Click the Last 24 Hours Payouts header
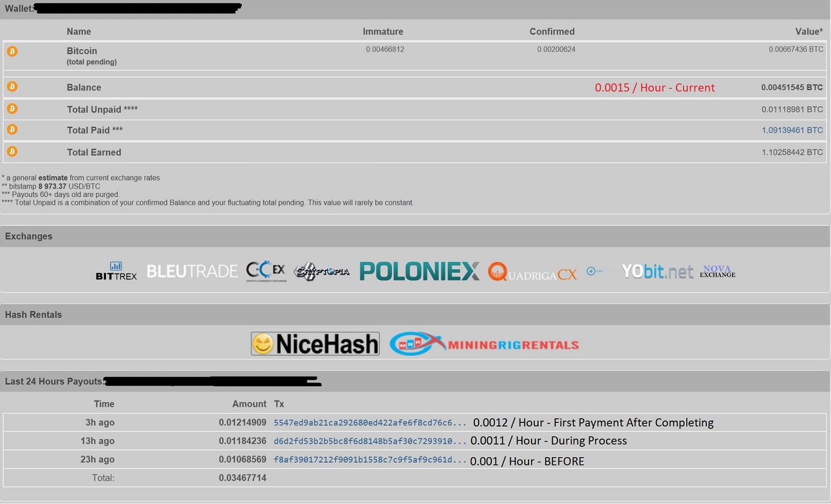Image resolution: width=831 pixels, height=504 pixels. [x=54, y=381]
